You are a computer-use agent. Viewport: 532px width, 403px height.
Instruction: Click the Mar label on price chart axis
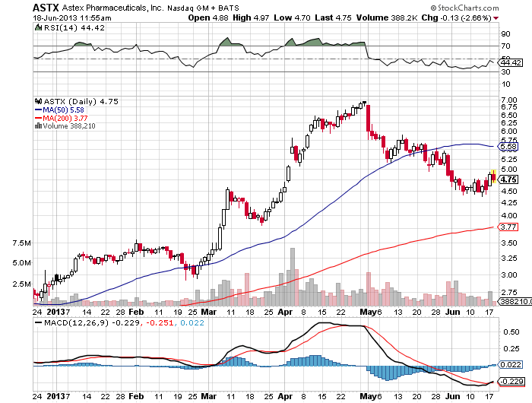pos(209,312)
